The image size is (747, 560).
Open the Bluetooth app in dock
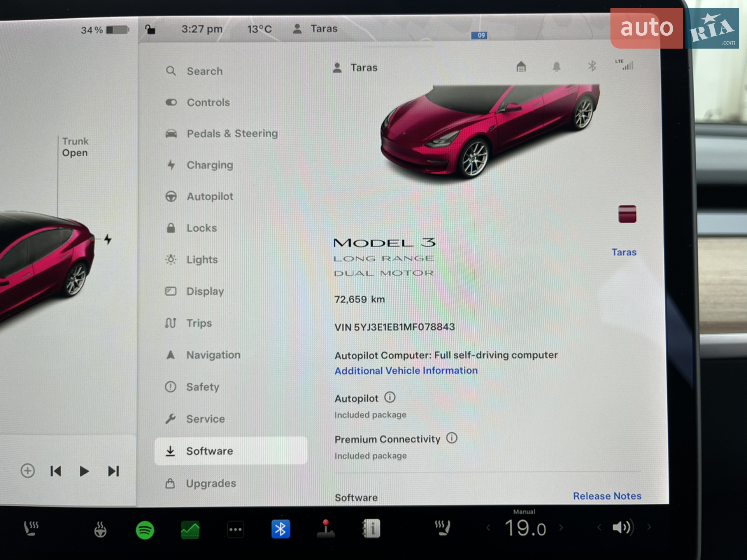(x=281, y=529)
